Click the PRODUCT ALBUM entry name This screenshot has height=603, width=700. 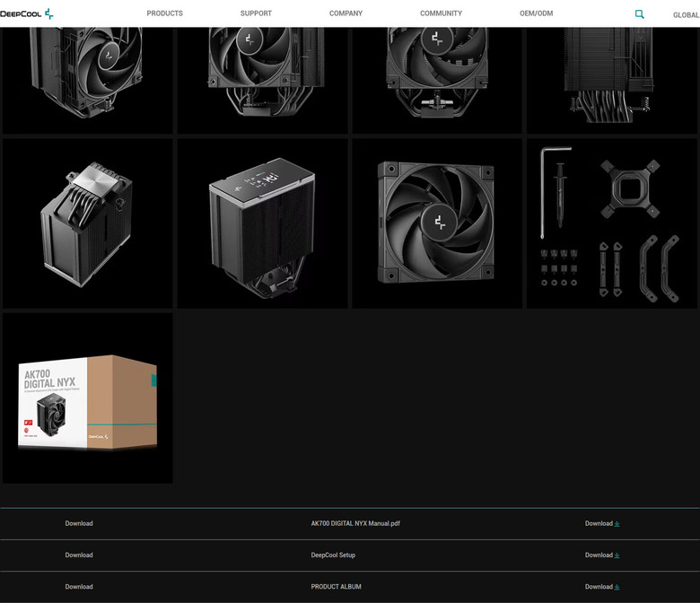tap(337, 587)
